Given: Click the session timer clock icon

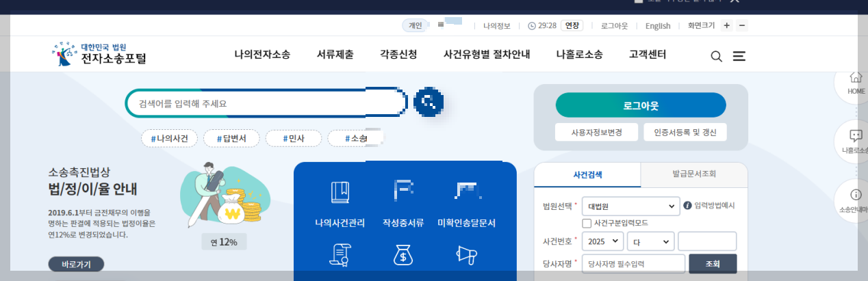Looking at the screenshot, I should coord(533,26).
